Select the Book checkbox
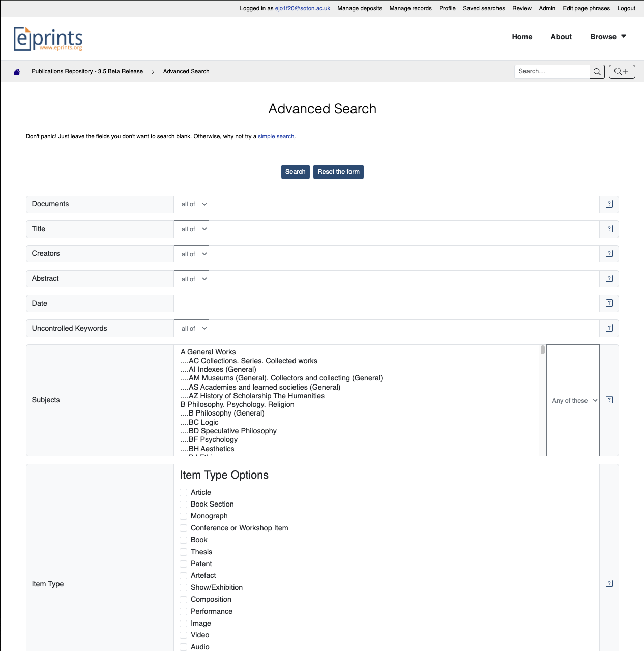This screenshot has width=644, height=651. click(x=184, y=540)
